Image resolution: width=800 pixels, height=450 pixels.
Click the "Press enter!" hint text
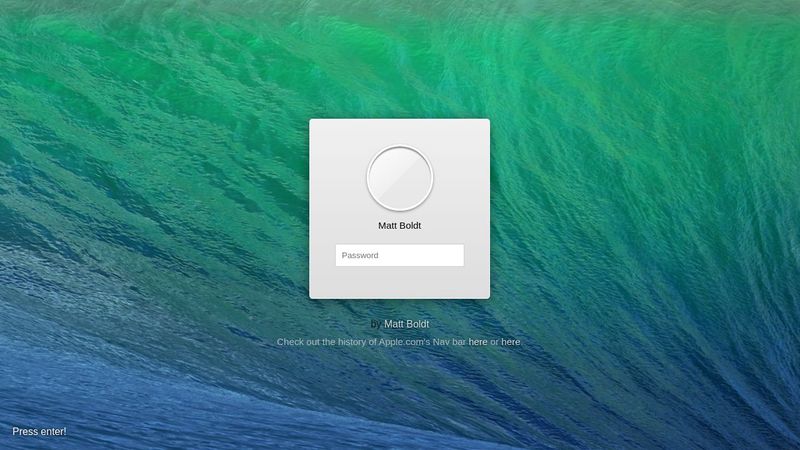tap(39, 431)
